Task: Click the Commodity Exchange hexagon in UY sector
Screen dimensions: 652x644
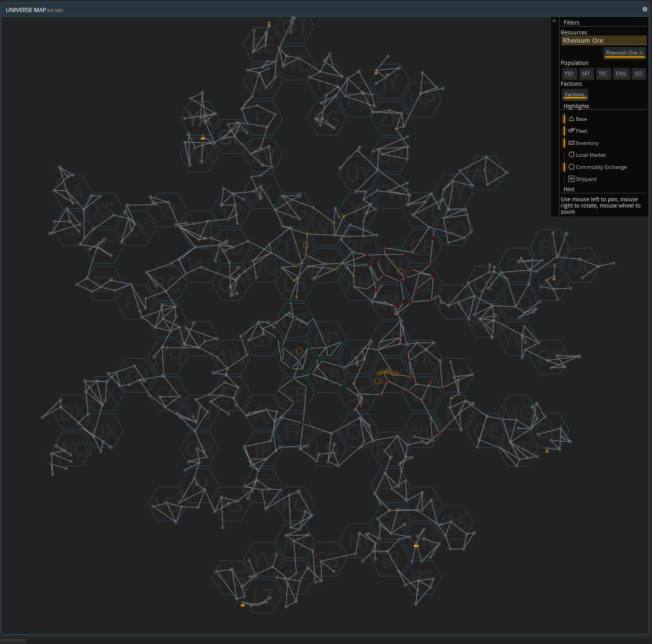Action: pyautogui.click(x=401, y=271)
